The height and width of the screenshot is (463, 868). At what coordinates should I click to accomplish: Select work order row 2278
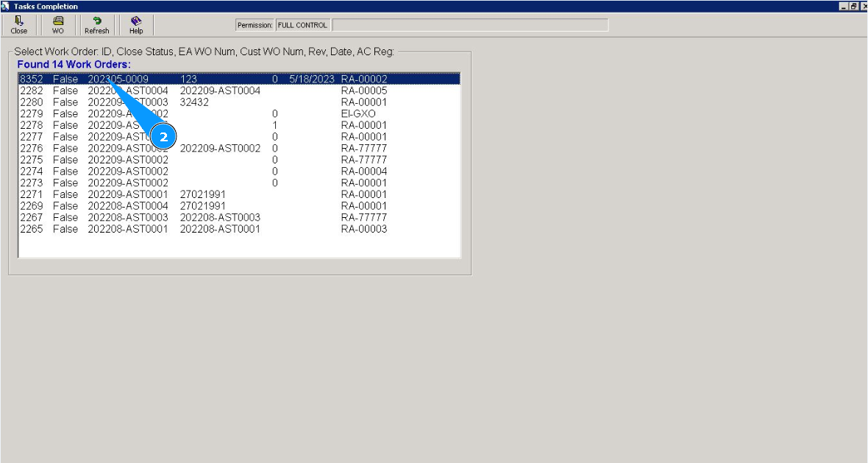coord(239,125)
